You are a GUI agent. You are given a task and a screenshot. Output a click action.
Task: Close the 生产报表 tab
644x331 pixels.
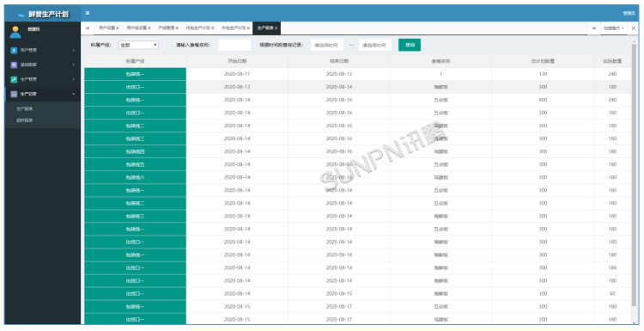[276, 28]
